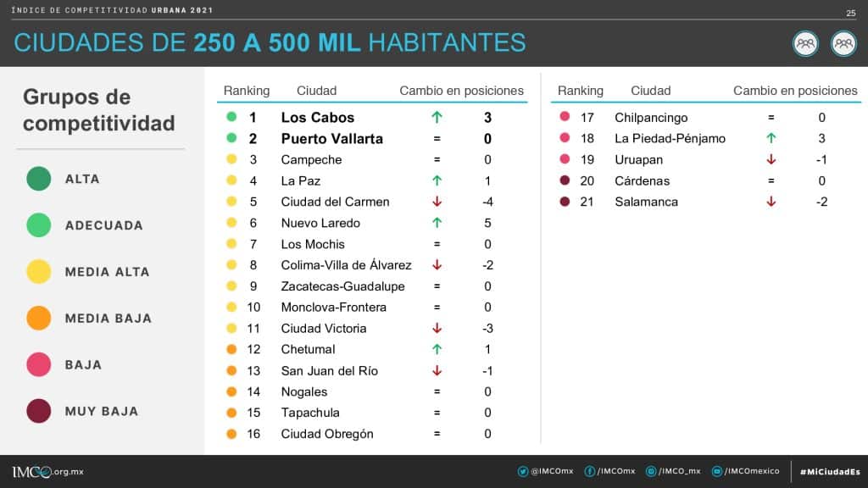Click the green dot next to Los Cabos
This screenshot has height=488, width=868.
(231, 117)
